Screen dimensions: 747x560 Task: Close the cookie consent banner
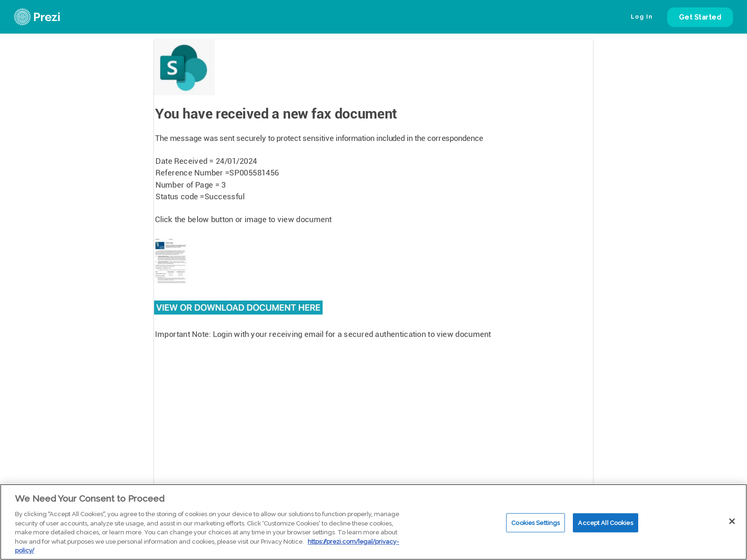coord(732,521)
